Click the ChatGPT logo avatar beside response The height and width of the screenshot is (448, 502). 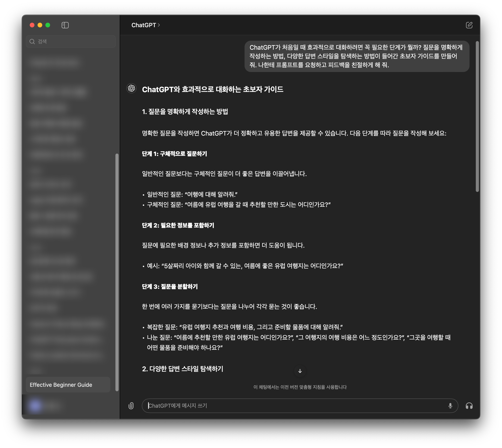[x=131, y=88]
